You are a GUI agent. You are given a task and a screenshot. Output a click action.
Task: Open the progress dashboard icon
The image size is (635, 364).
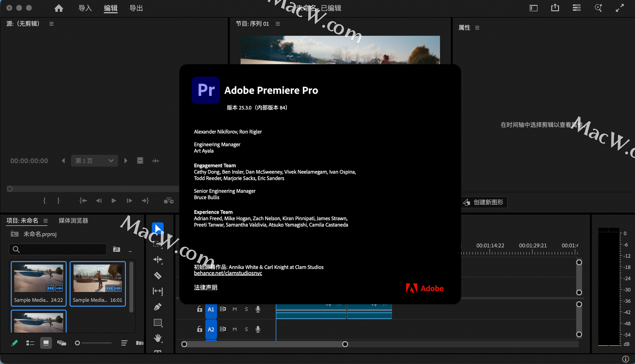(x=576, y=8)
